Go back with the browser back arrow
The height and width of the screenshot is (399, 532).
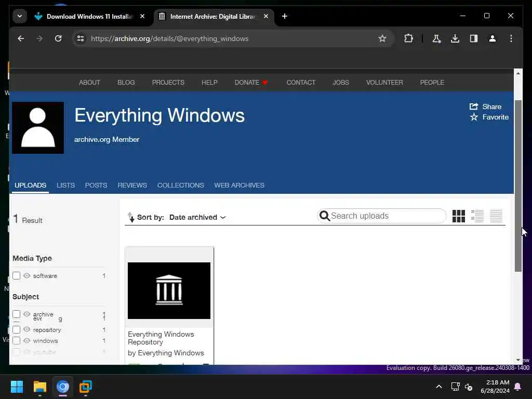point(21,38)
